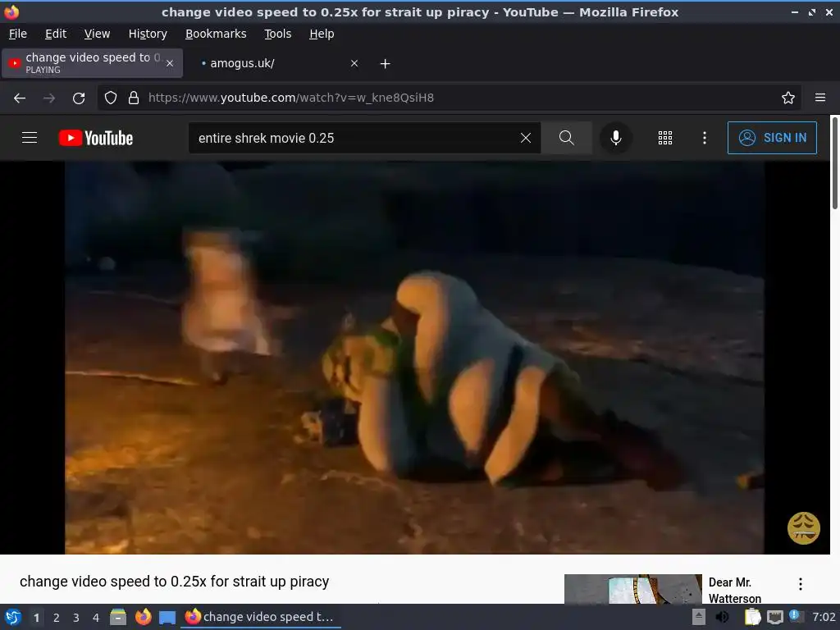Open the YouTube apps grid
840x630 pixels.
click(664, 138)
